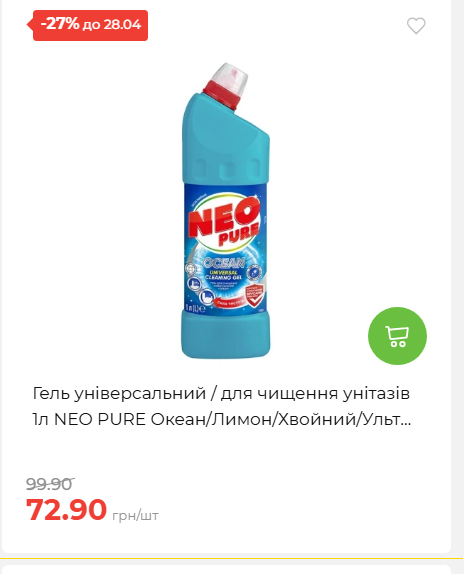Click the -27% до 28.04 discount badge
The width and height of the screenshot is (464, 574).
tap(88, 25)
